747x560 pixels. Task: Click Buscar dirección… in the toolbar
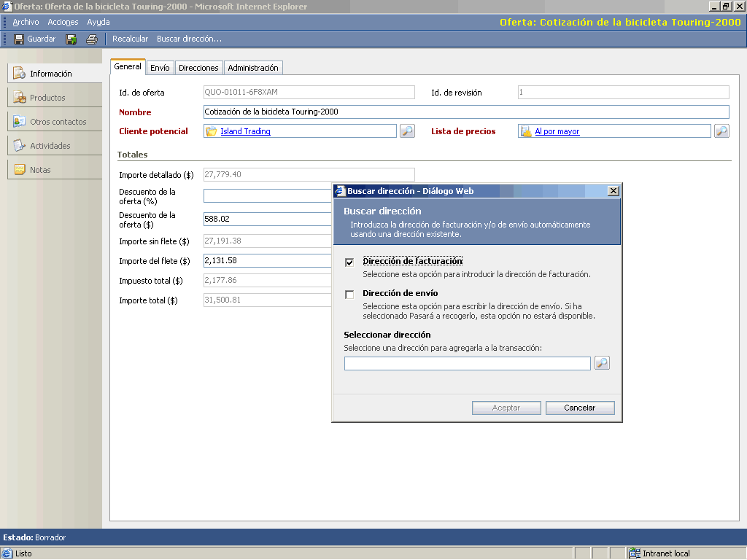[189, 39]
